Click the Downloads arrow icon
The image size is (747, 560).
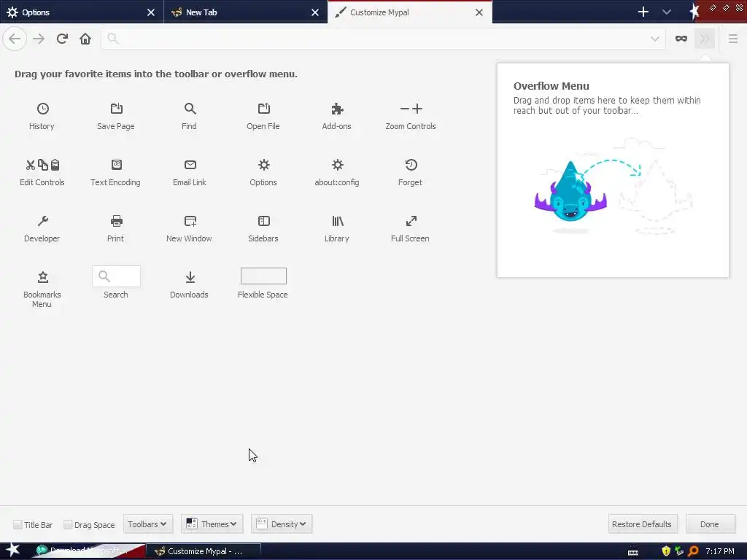tap(190, 276)
